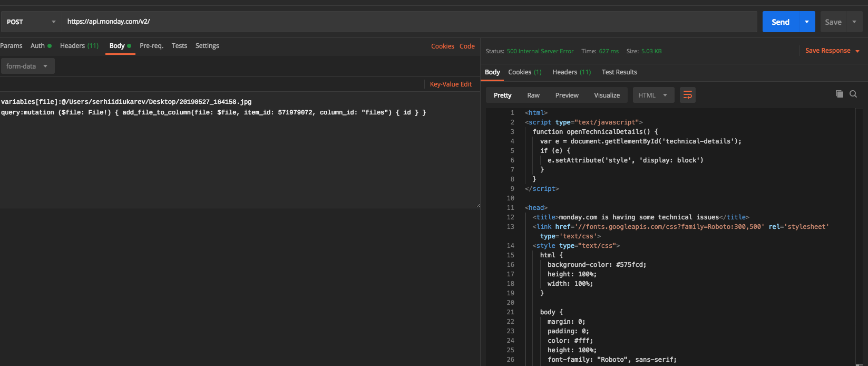This screenshot has width=868, height=366.
Task: Click the document.getElementById line
Action: pos(640,141)
